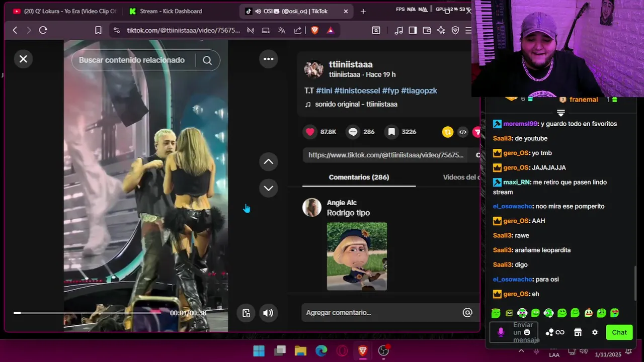The width and height of the screenshot is (644, 362).
Task: Open ttiiniistaaa profile name link
Action: coord(351,64)
